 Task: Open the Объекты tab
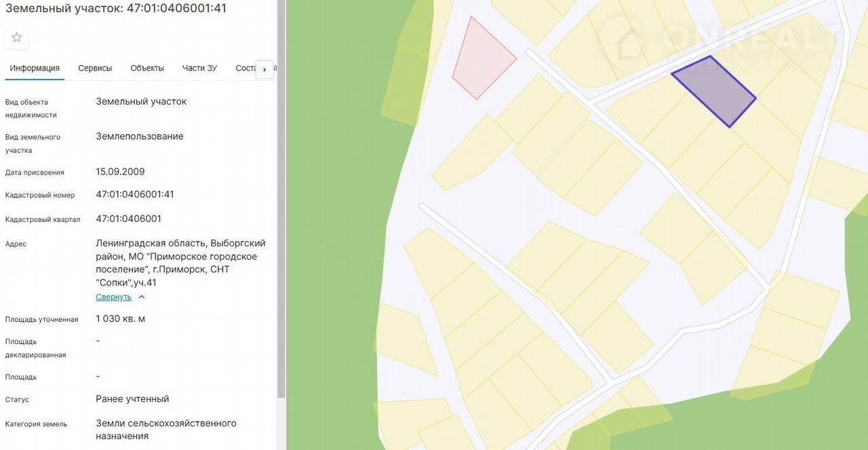147,68
